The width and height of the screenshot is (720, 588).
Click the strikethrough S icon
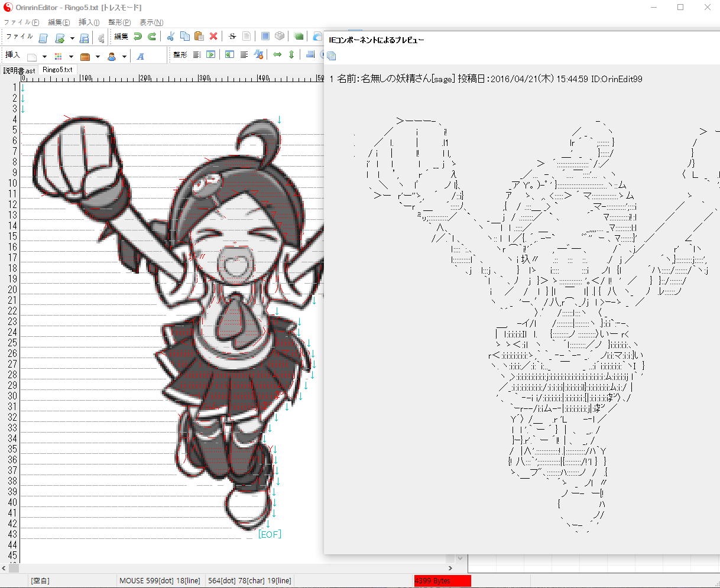[232, 37]
